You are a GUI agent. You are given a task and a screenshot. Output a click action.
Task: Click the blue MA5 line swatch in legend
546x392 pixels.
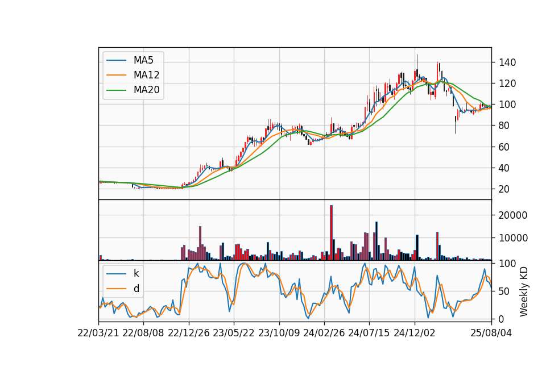pos(116,60)
